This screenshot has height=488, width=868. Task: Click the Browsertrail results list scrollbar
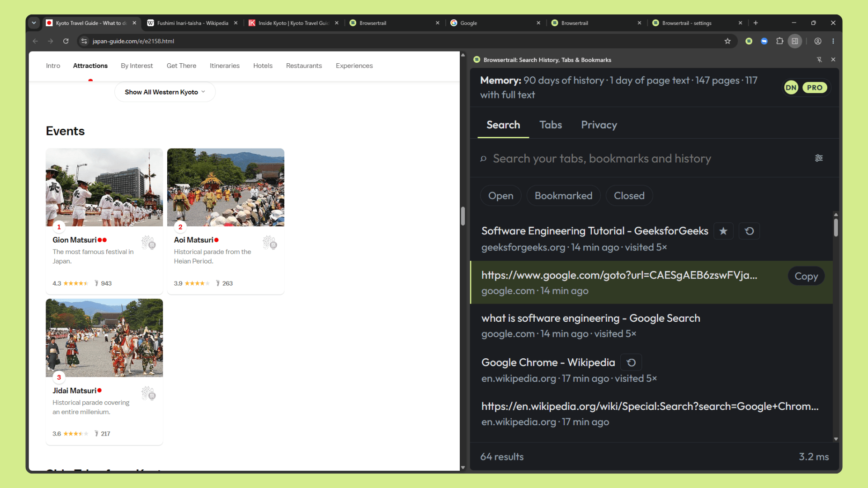coord(836,228)
